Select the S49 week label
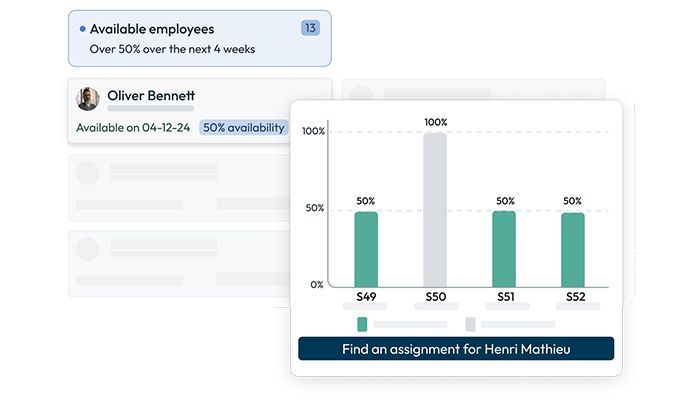The height and width of the screenshot is (400, 700). [x=366, y=297]
